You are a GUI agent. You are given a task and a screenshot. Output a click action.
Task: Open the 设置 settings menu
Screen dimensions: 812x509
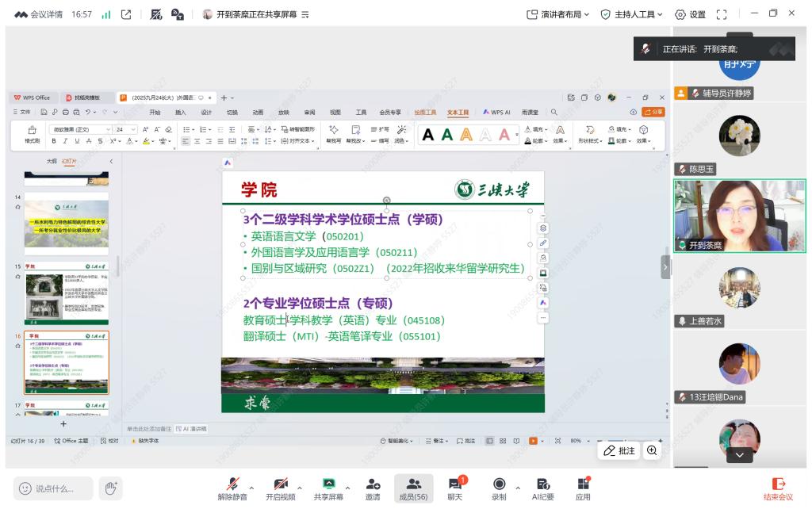tap(690, 14)
